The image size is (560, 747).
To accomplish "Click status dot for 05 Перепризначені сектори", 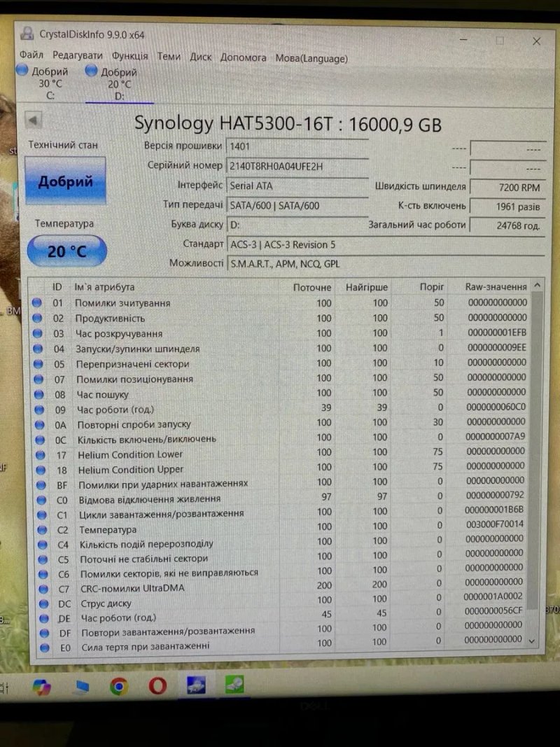I will click(38, 363).
